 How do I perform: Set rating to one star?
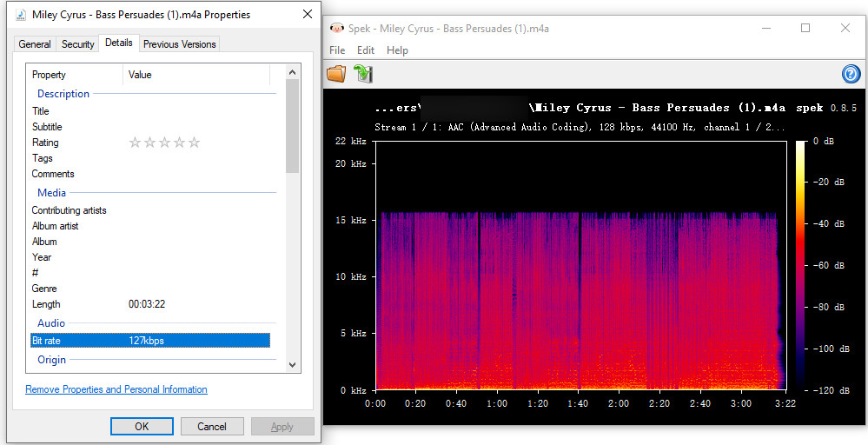(135, 143)
